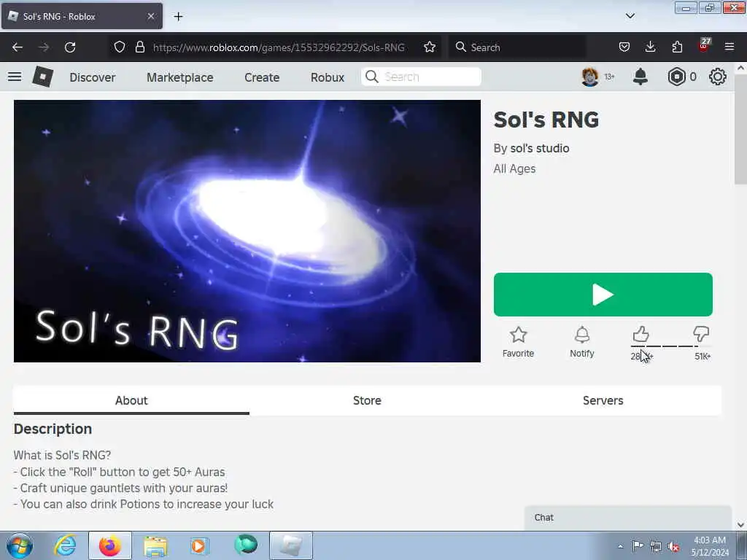Open the Roblox taskbar window

tap(290, 545)
